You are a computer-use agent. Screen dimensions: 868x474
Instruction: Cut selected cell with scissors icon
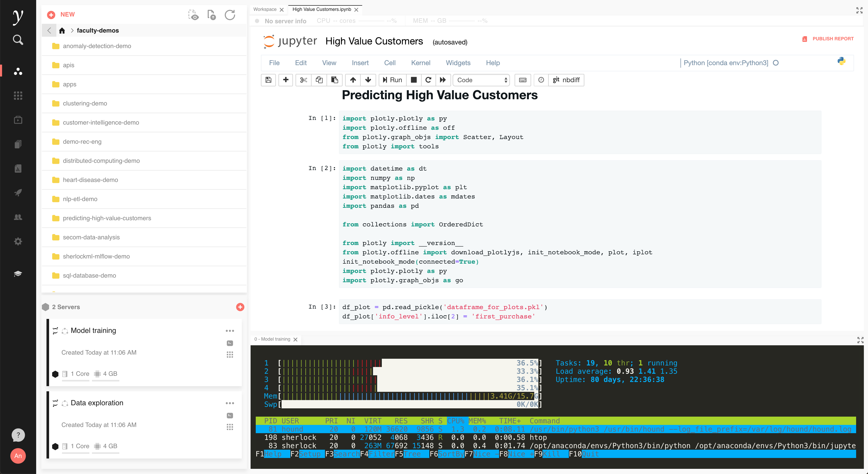(303, 80)
